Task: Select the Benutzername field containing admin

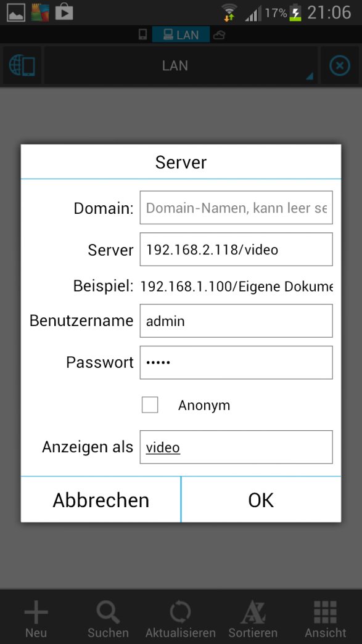Action: click(236, 321)
